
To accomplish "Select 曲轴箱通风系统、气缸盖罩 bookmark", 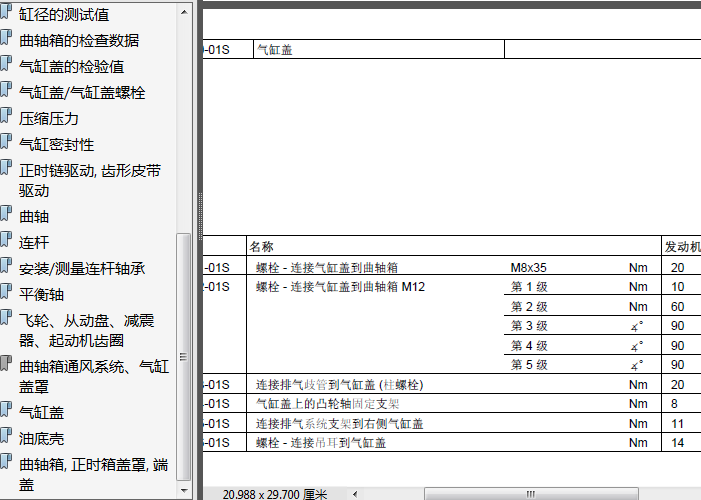I will point(94,377).
